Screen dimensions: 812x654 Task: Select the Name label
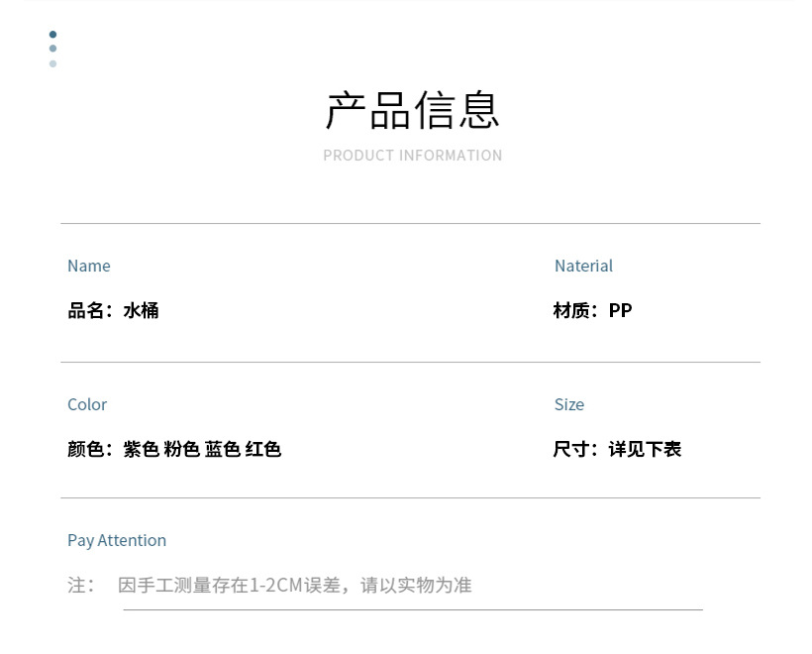coord(88,266)
